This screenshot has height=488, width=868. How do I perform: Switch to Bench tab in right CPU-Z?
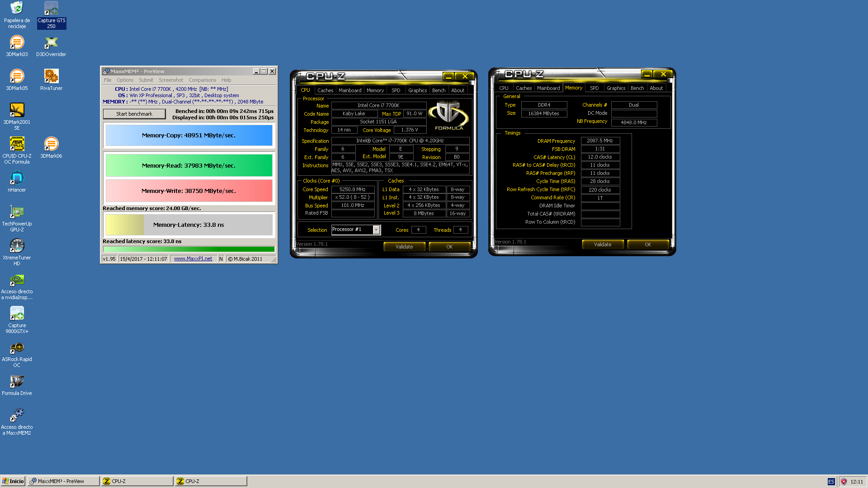[637, 88]
